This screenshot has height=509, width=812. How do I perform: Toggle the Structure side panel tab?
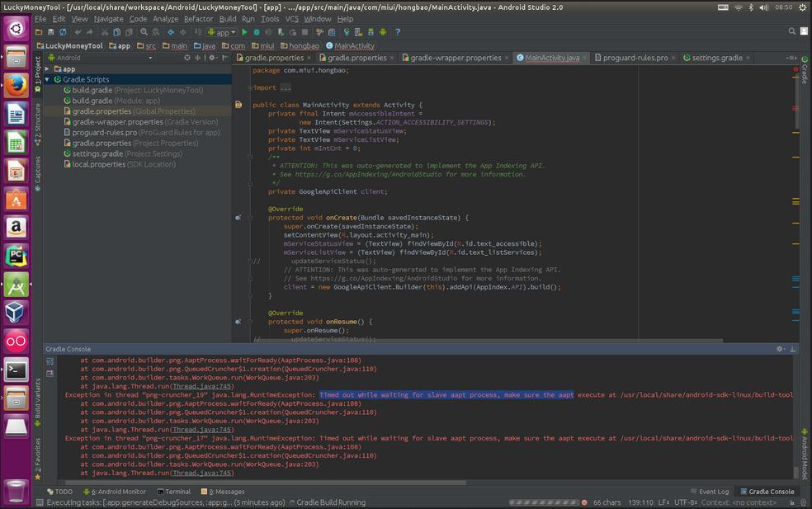click(x=38, y=124)
